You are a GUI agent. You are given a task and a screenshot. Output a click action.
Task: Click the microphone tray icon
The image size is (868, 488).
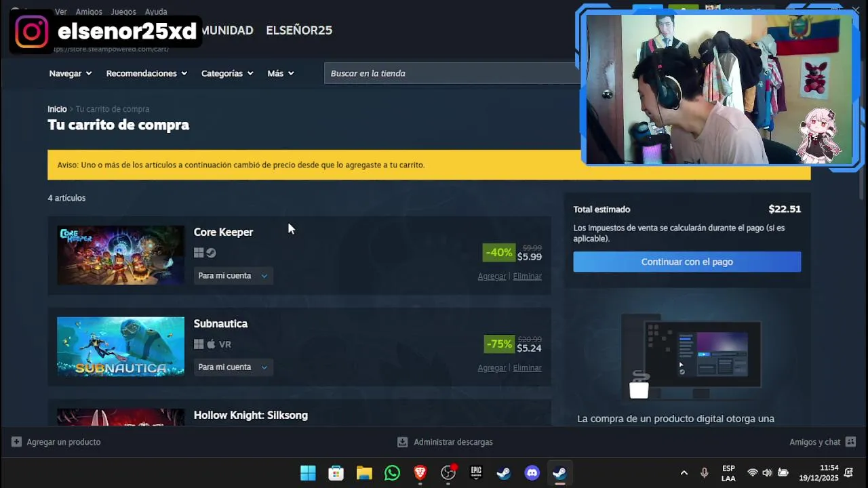click(705, 473)
